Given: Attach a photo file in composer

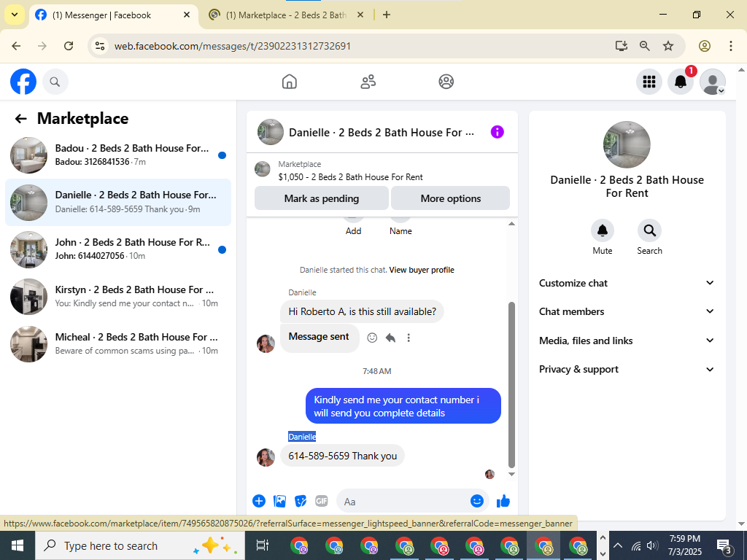Looking at the screenshot, I should pyautogui.click(x=279, y=501).
